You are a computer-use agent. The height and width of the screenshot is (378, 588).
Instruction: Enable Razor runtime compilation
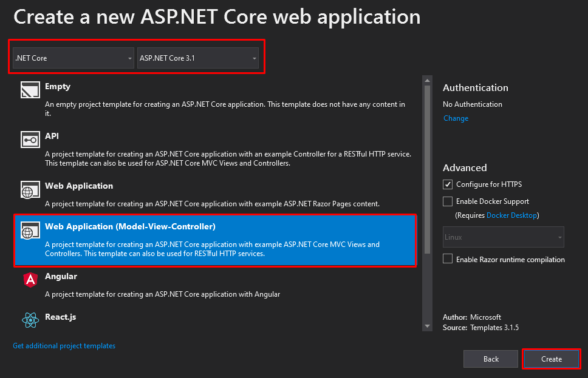coord(447,259)
